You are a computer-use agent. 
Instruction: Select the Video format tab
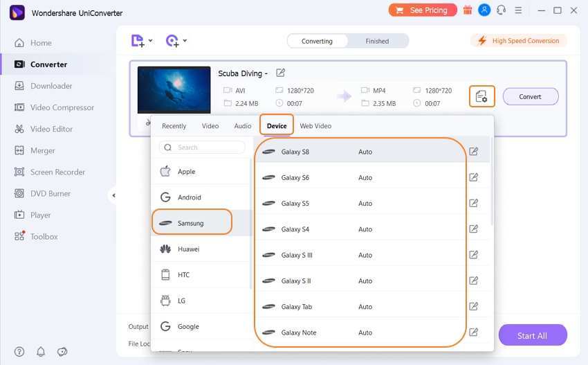pos(210,126)
